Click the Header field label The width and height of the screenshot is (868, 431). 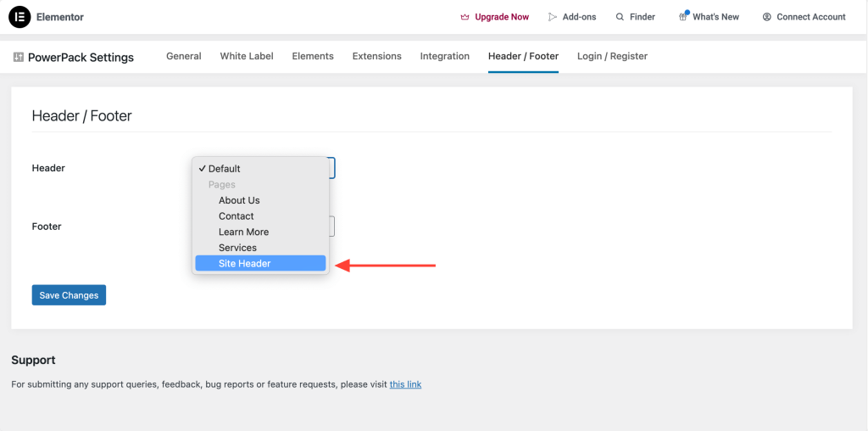point(48,168)
